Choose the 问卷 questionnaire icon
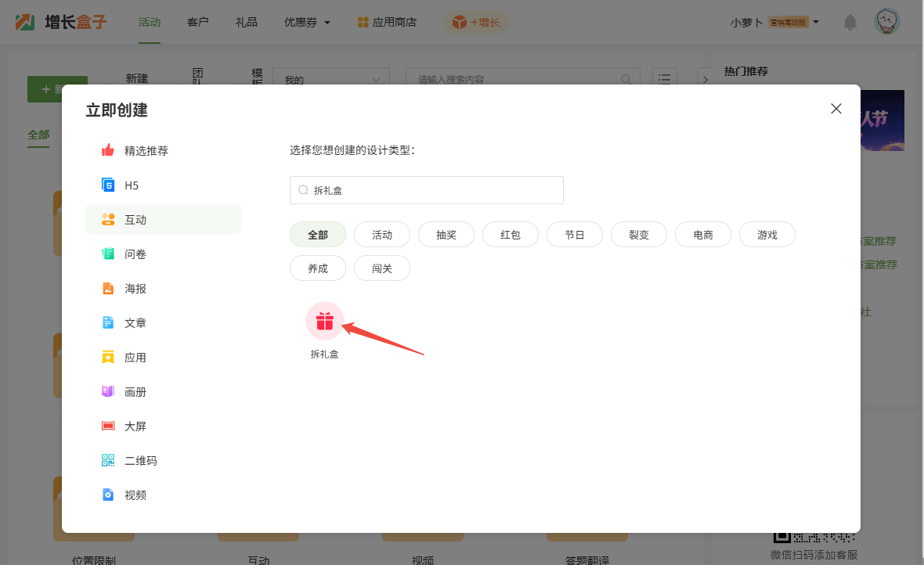This screenshot has width=924, height=565. 108,254
